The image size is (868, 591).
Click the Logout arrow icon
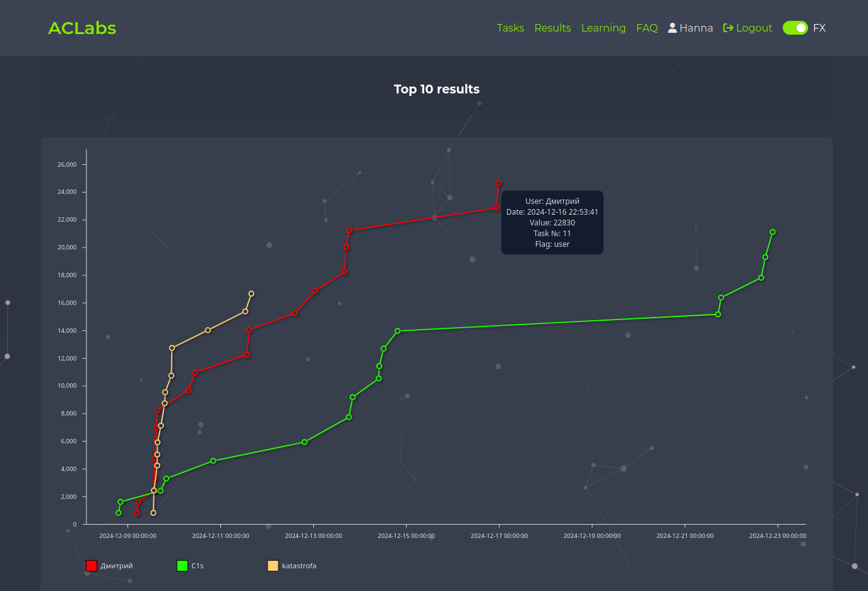click(x=728, y=28)
